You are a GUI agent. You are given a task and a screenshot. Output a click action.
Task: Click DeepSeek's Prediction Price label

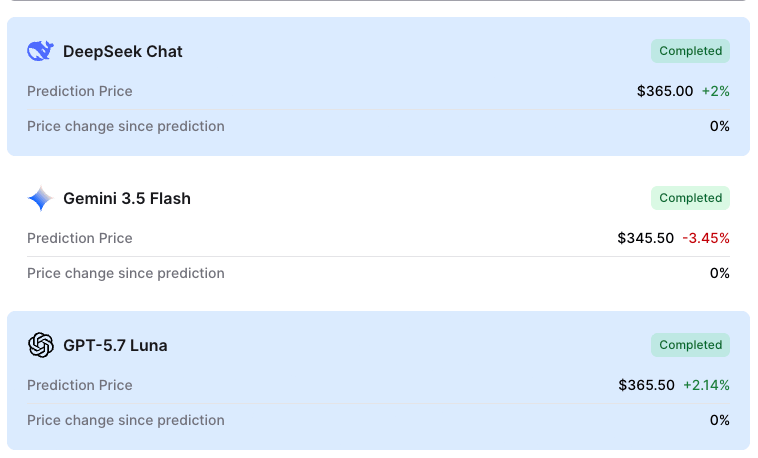(80, 91)
